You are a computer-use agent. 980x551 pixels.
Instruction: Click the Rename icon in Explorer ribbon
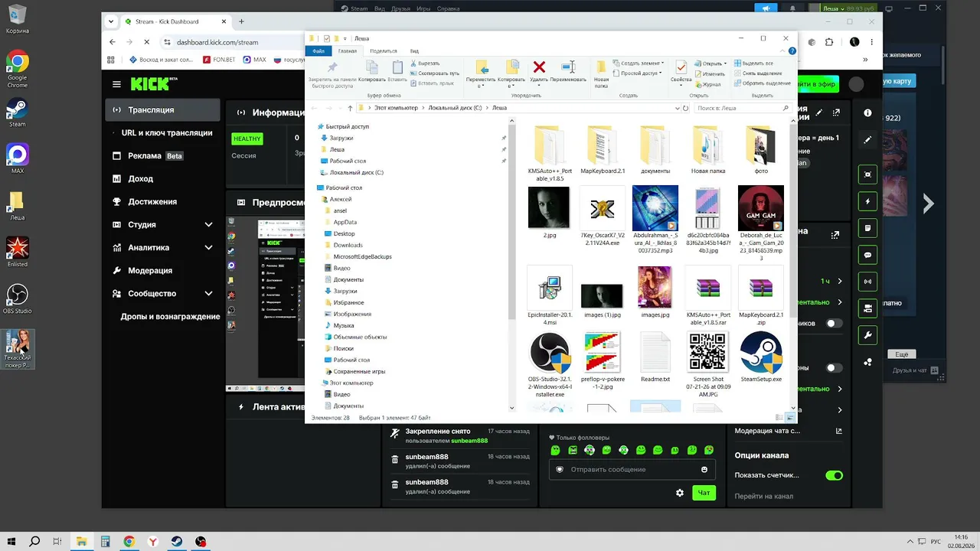click(568, 67)
